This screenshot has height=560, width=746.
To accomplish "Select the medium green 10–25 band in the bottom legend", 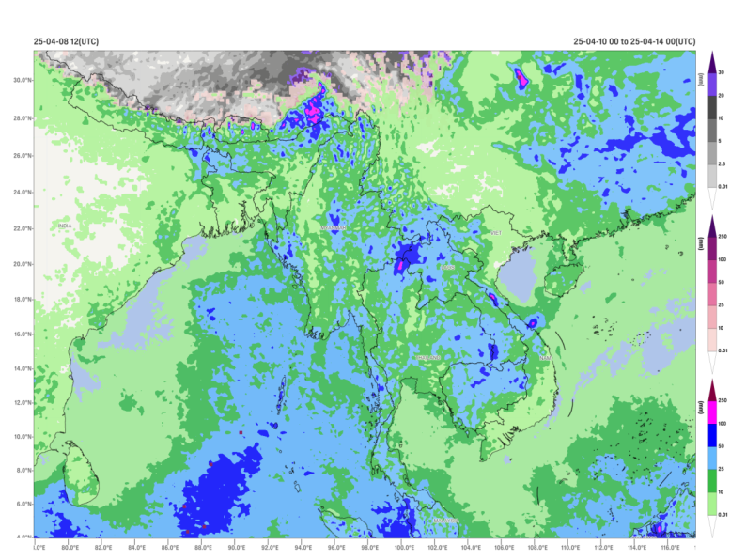I will coord(712,481).
